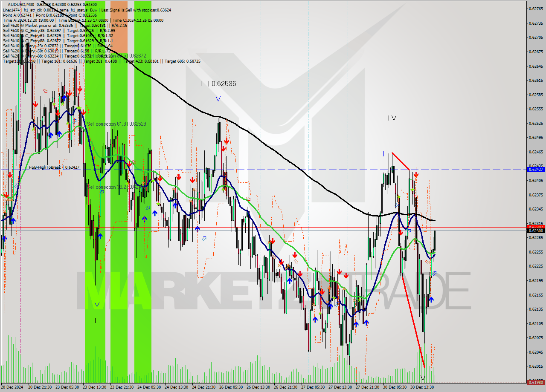This screenshot has width=546, height=392.
Task: Select the blue V marker under 0.62536
Action: (x=218, y=99)
